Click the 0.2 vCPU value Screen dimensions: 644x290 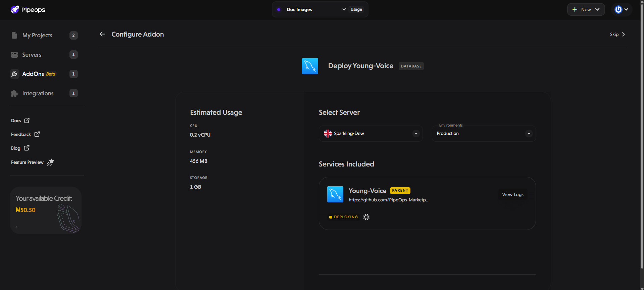point(200,135)
